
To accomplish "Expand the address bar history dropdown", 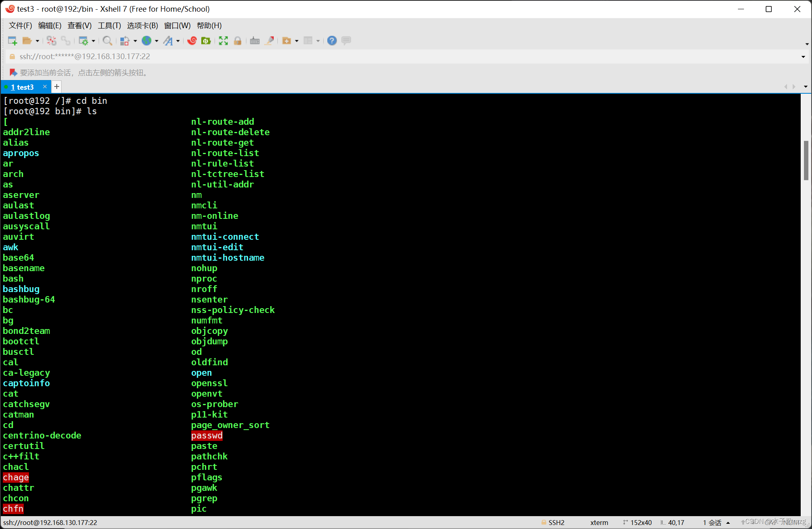I will 803,57.
